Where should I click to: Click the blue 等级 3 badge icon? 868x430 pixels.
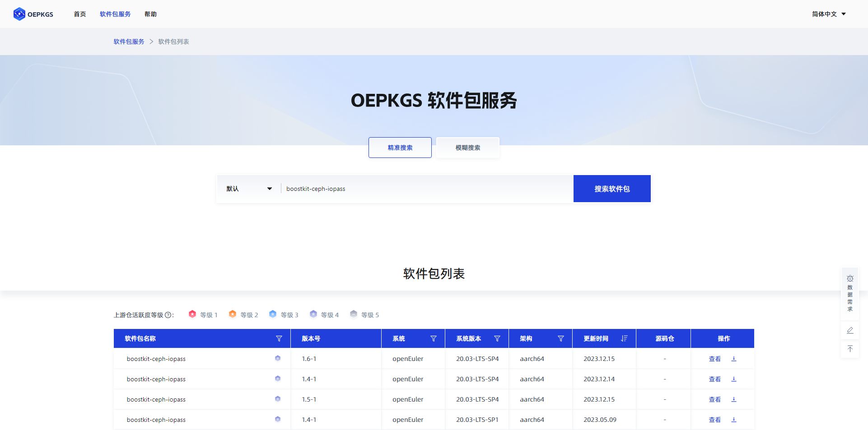click(273, 314)
